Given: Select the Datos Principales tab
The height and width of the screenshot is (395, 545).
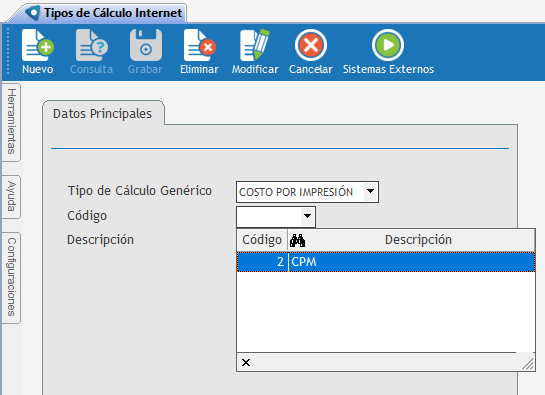Looking at the screenshot, I should click(x=103, y=114).
